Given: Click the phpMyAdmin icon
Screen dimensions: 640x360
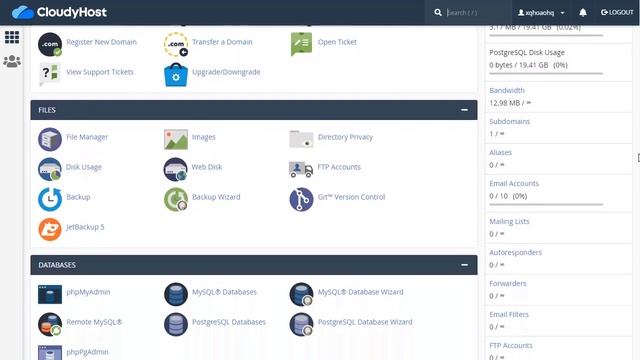Looking at the screenshot, I should [x=50, y=294].
